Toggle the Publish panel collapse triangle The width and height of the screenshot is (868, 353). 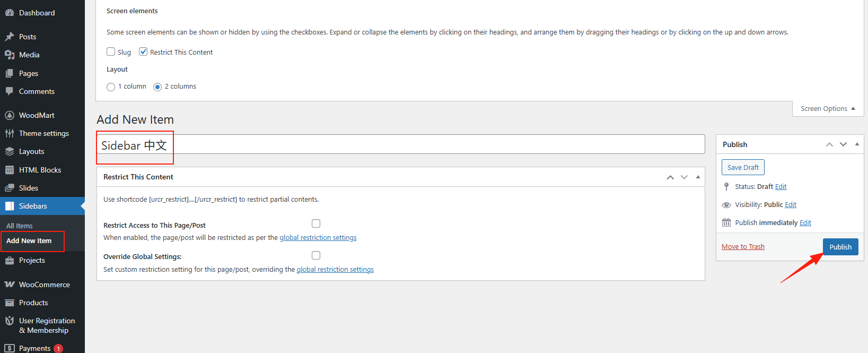[x=857, y=144]
